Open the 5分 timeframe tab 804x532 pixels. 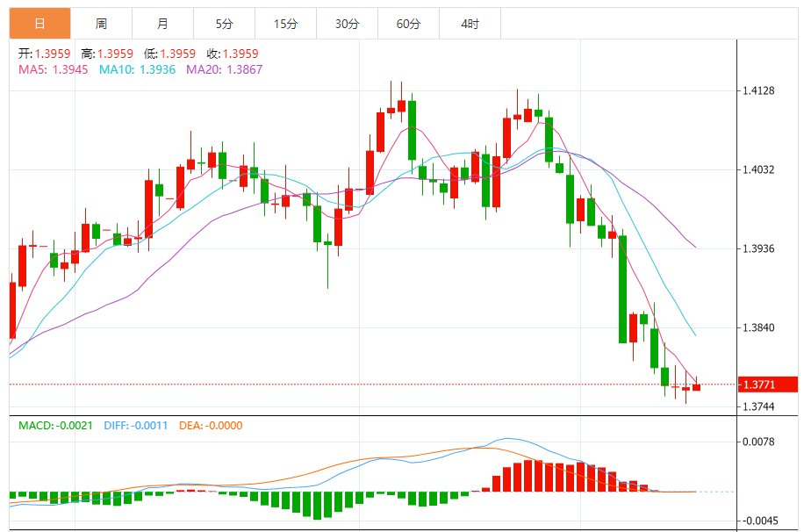tap(224, 24)
